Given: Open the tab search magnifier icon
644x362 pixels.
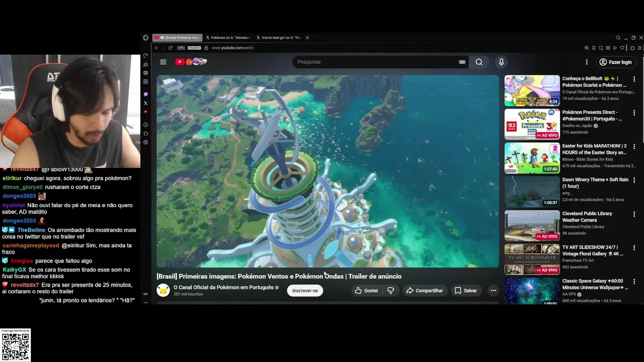Looking at the screenshot, I should coord(618,38).
